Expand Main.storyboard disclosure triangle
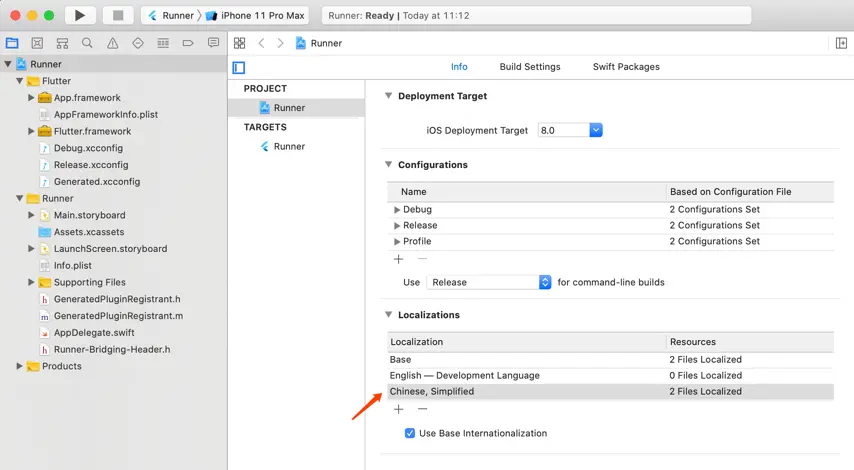 coord(31,215)
